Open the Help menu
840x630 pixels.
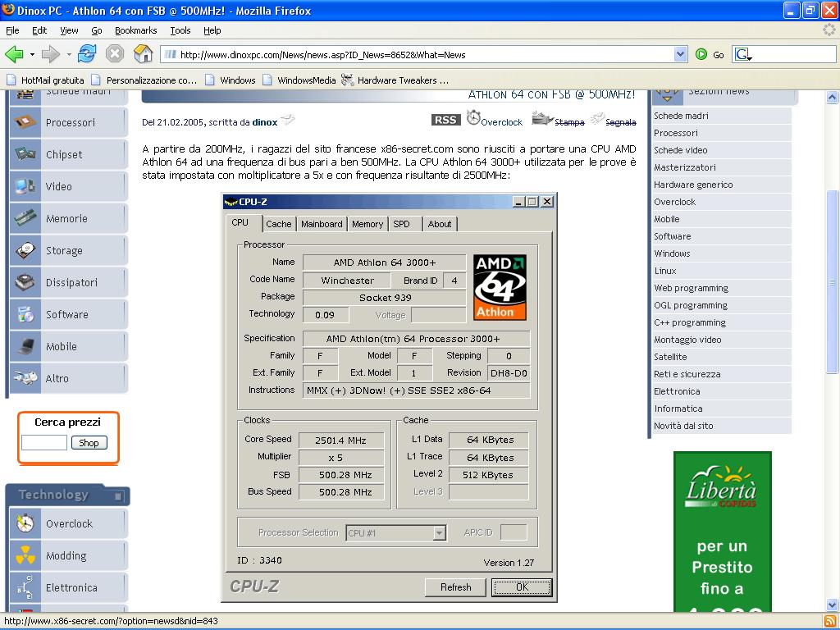point(212,30)
